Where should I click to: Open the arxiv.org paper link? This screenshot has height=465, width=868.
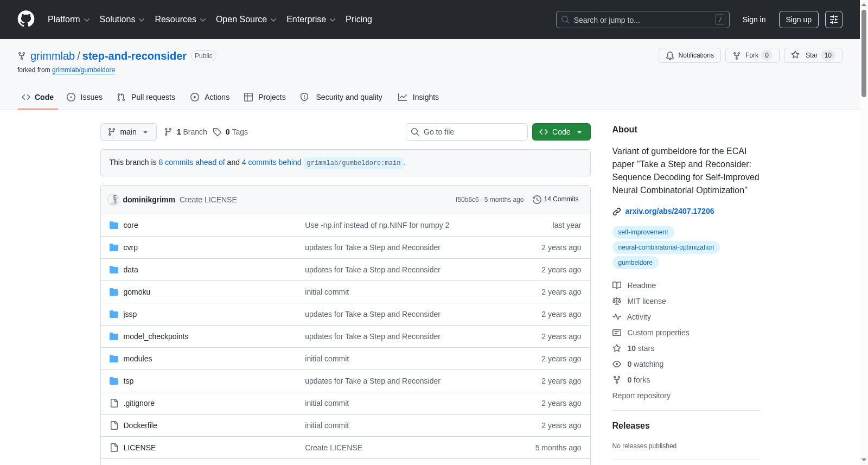[x=669, y=211]
